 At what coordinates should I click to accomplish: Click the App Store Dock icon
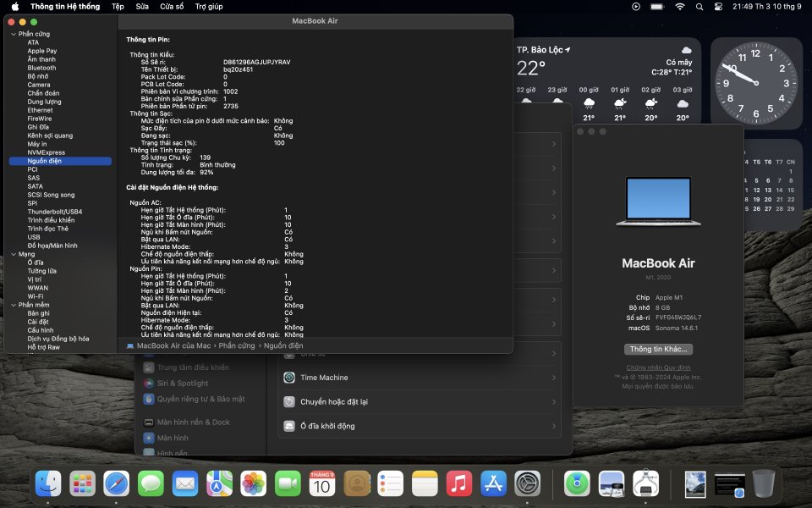point(493,484)
